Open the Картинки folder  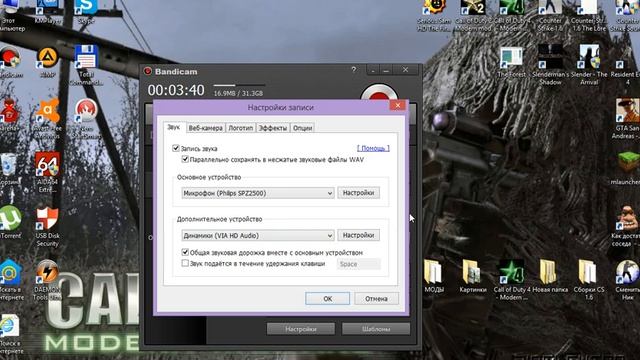[x=472, y=276]
